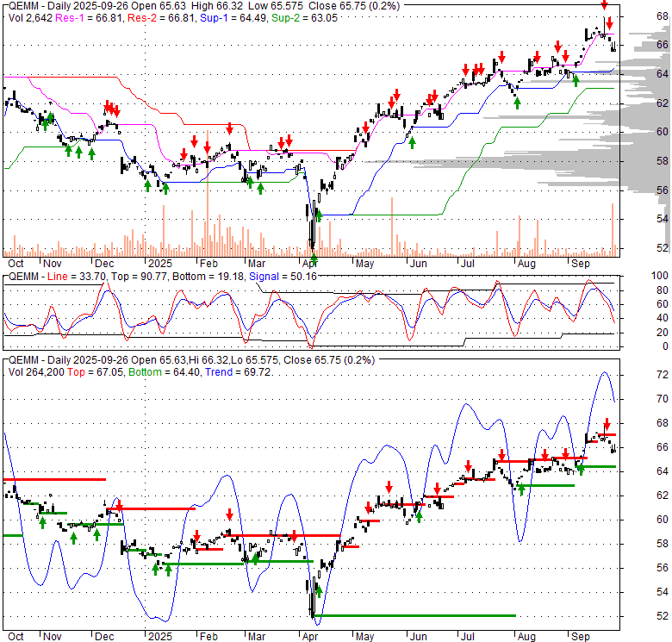Image resolution: width=672 pixels, height=642 pixels.
Task: Click 52 on bottom chart price axis
Action: [x=663, y=616]
